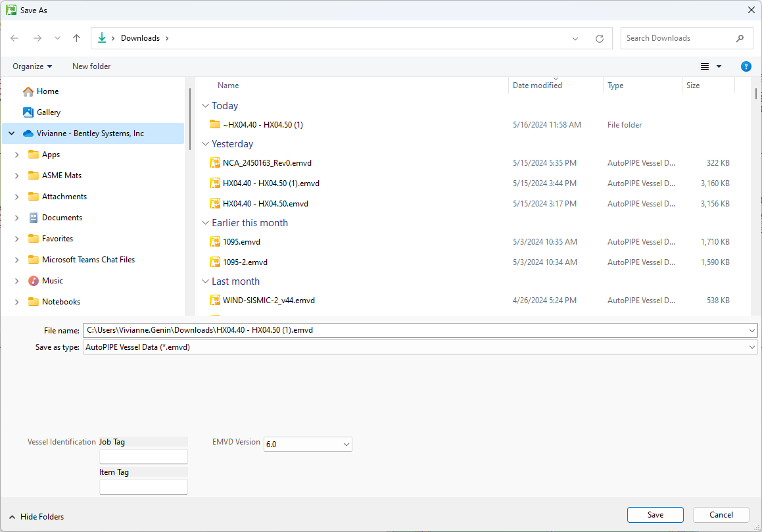Collapse the Earlier this month group
The image size is (762, 532).
[x=206, y=223]
